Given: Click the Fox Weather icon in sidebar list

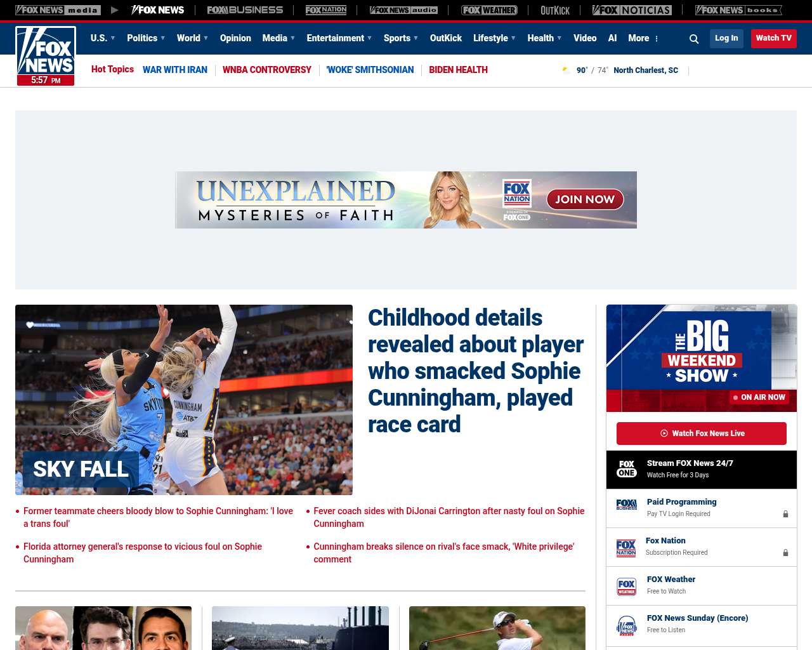Looking at the screenshot, I should tap(627, 587).
